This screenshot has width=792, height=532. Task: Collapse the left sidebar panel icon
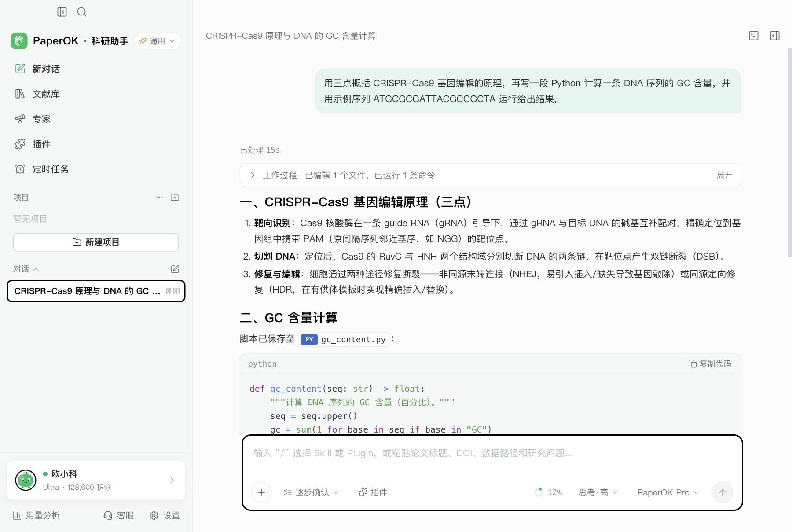[62, 12]
